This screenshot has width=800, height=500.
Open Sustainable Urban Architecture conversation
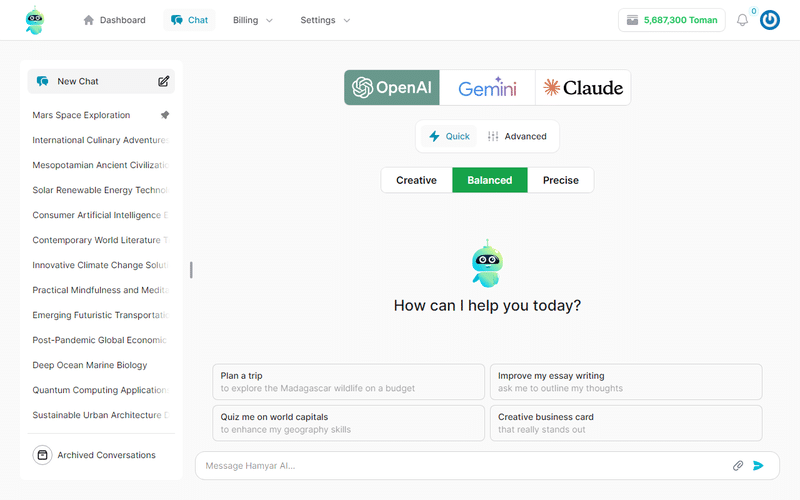pyautogui.click(x=101, y=415)
